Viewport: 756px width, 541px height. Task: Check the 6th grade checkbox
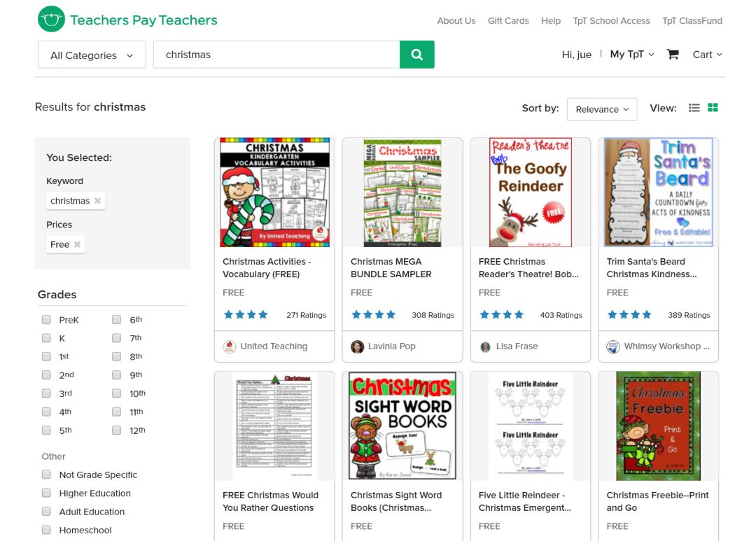pyautogui.click(x=117, y=320)
